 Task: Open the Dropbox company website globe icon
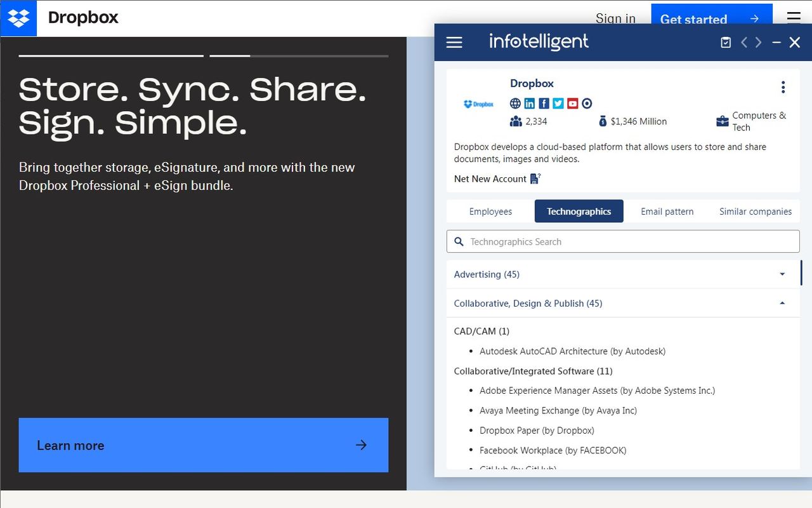(515, 104)
